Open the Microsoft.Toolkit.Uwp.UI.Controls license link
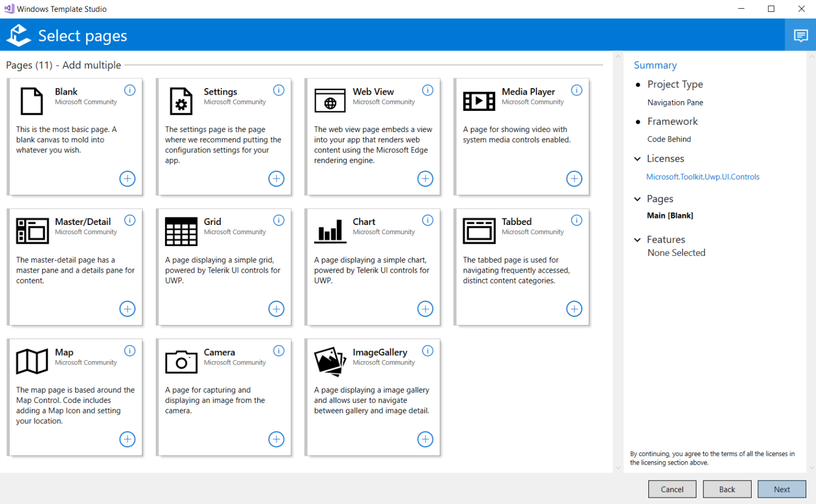Viewport: 816px width, 504px height. coord(702,177)
